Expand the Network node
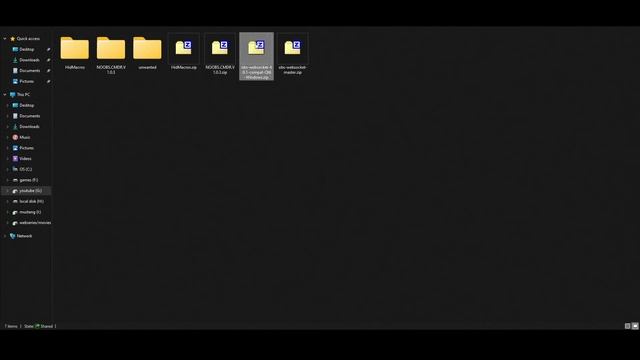 [5, 236]
